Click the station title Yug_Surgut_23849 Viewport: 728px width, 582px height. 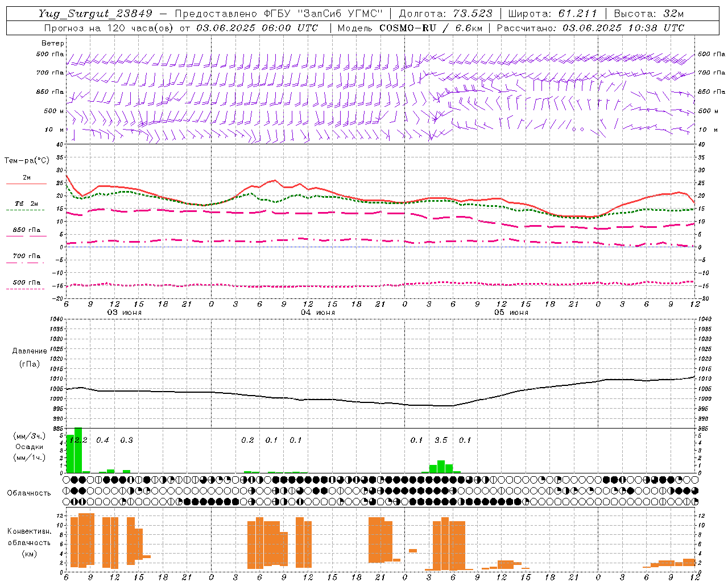[x=95, y=14]
